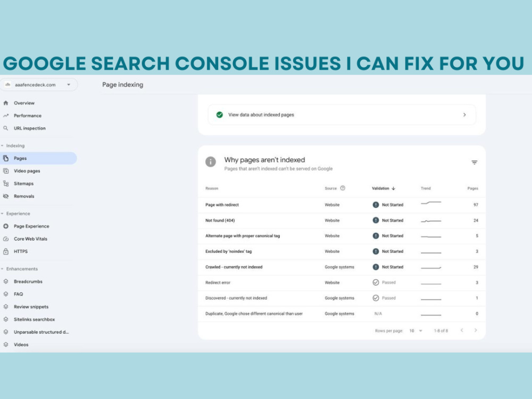
Task: Open Discovered - currently not indexed row
Action: pos(342,298)
